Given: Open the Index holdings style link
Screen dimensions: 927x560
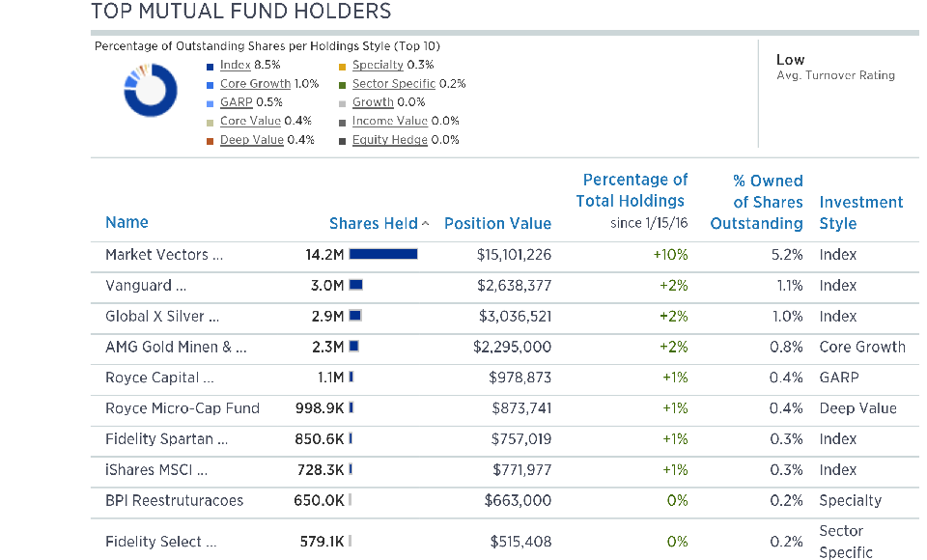Looking at the screenshot, I should click(235, 65).
